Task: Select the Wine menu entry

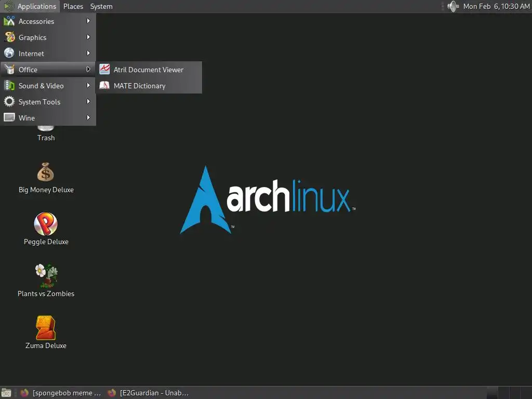Action: (x=48, y=118)
